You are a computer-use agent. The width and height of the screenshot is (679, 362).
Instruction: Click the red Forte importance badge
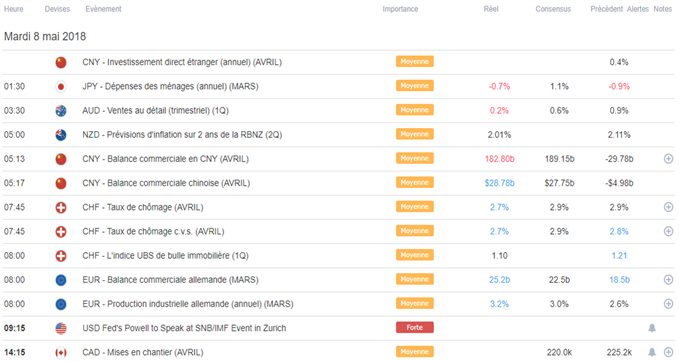[x=414, y=328]
